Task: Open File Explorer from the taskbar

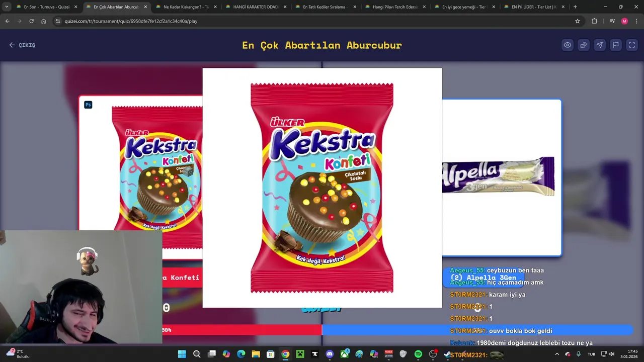Action: pyautogui.click(x=256, y=354)
